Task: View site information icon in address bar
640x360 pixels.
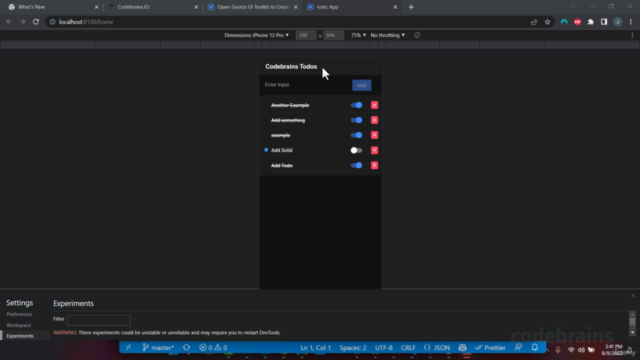Action: pos(52,22)
